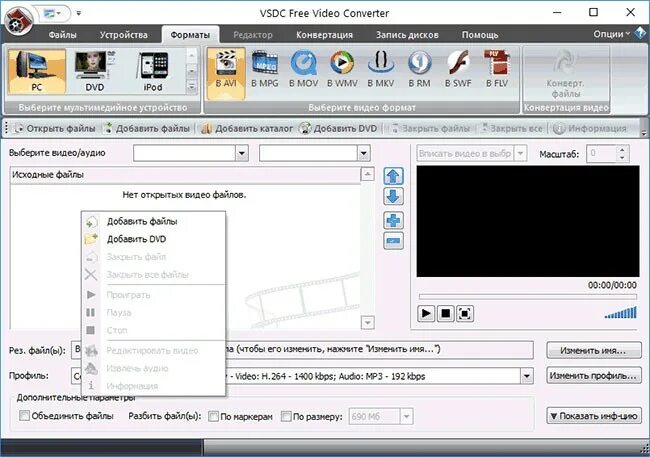Choose Добавить файлы in context menu

(x=153, y=221)
